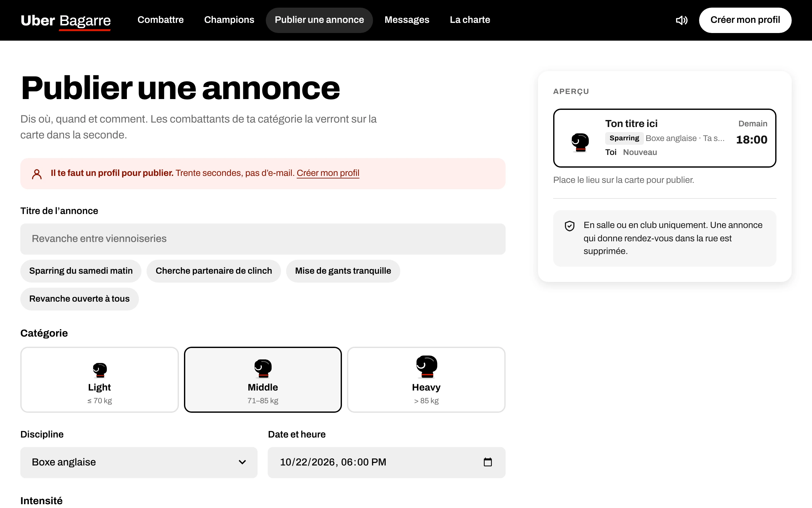Click Place le lieu sur la carte text
This screenshot has width=812, height=508.
(x=623, y=180)
